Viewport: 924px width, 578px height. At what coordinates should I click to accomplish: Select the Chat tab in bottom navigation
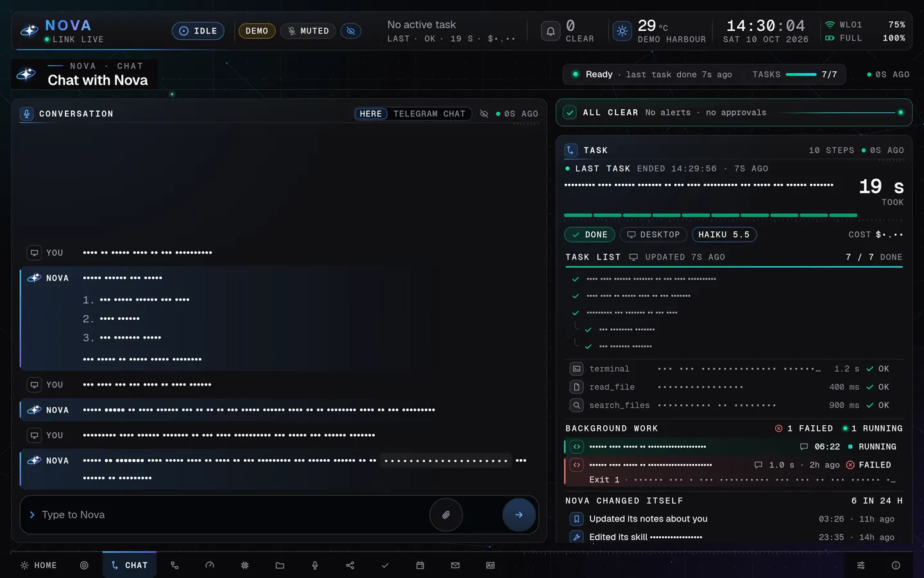click(x=130, y=565)
